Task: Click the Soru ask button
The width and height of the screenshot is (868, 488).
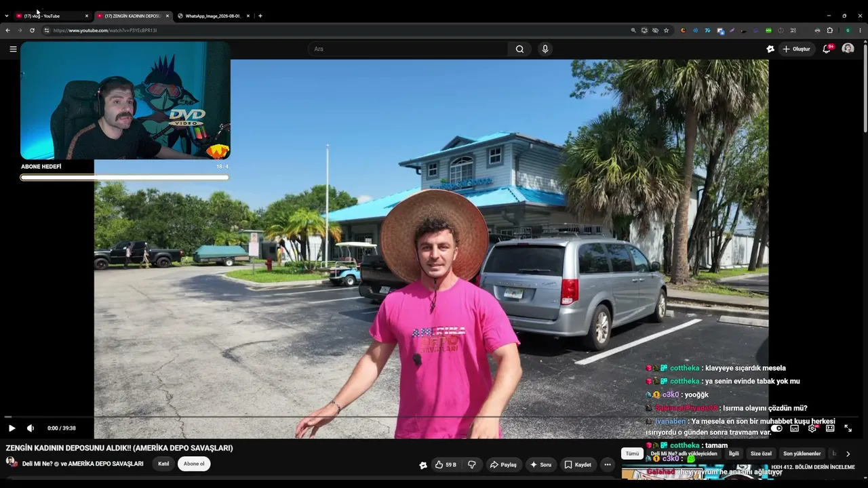Action: 541,465
